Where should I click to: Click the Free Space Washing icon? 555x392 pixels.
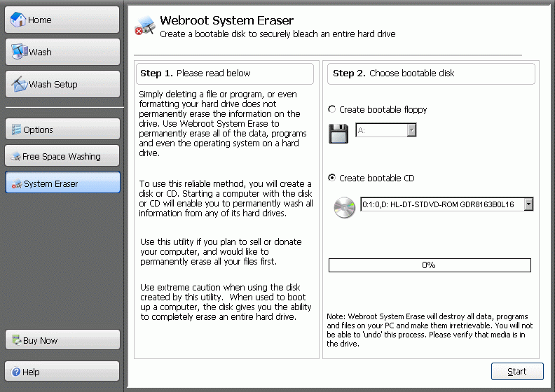click(x=16, y=156)
